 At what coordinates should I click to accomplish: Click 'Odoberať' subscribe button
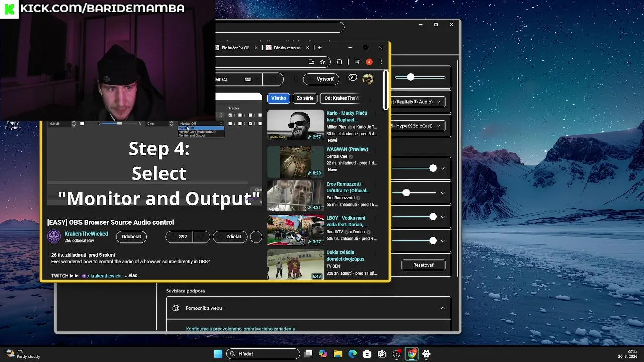[x=131, y=237]
